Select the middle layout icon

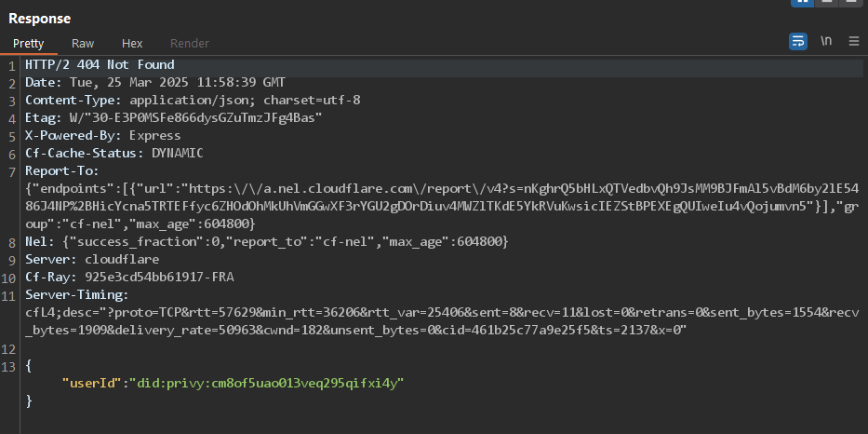pos(826,2)
